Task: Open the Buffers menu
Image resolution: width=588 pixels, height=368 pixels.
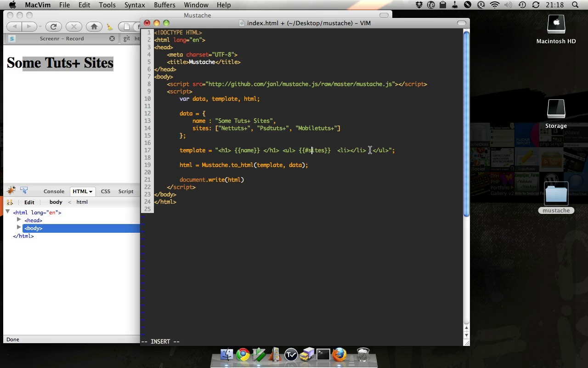Action: [x=164, y=5]
